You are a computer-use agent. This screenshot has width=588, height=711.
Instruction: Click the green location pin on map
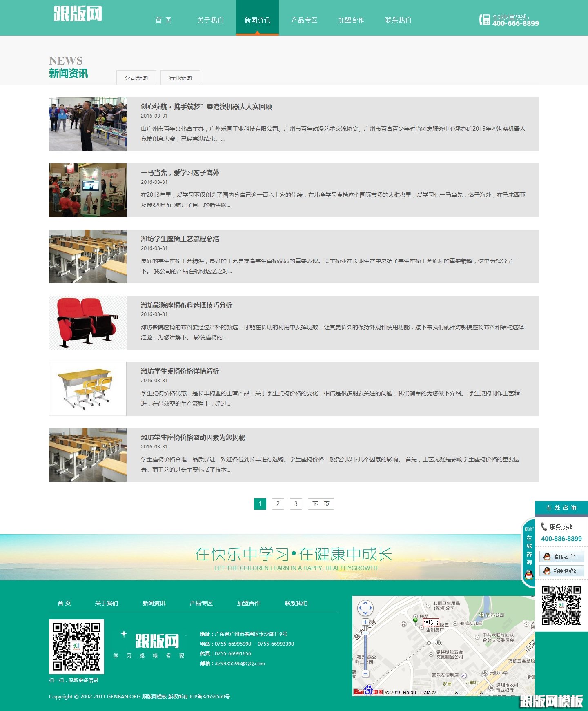click(x=416, y=621)
